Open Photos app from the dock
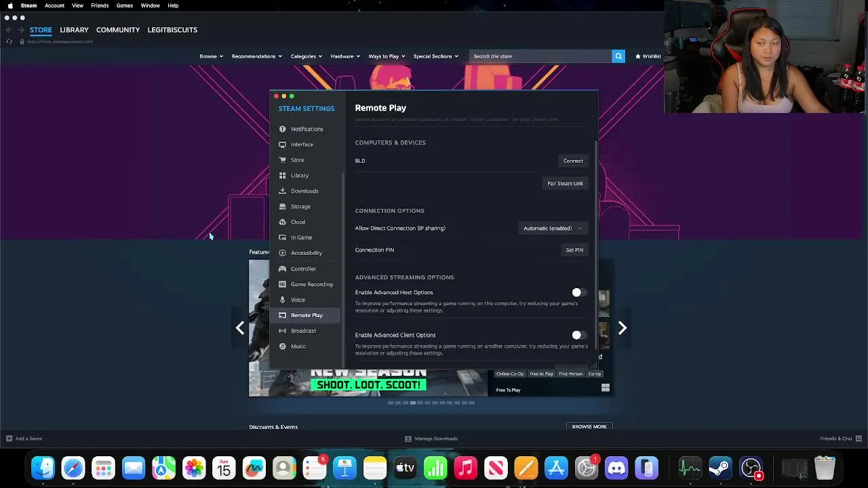The height and width of the screenshot is (488, 868). coord(194,468)
